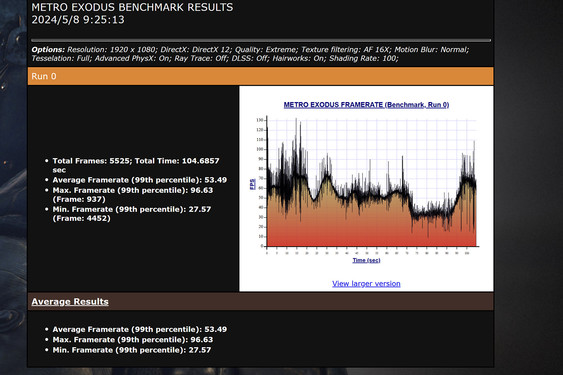
Task: Click the FPS axis label
Action: click(252, 184)
